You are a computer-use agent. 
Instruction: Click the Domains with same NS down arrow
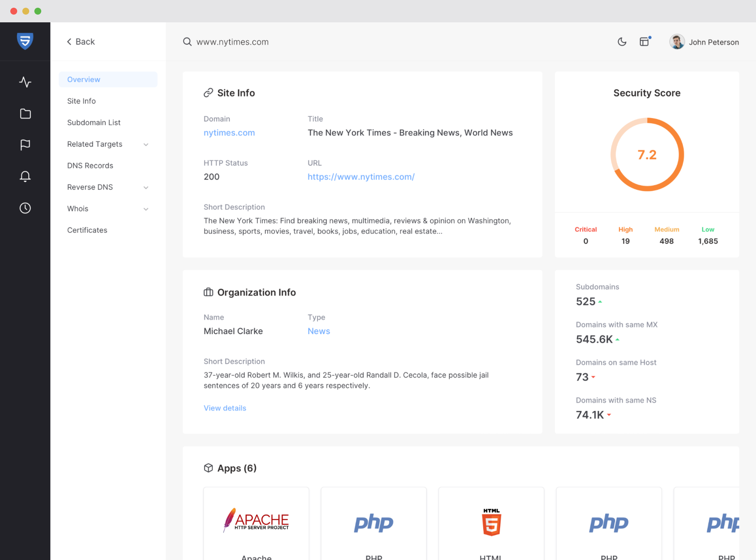point(609,415)
